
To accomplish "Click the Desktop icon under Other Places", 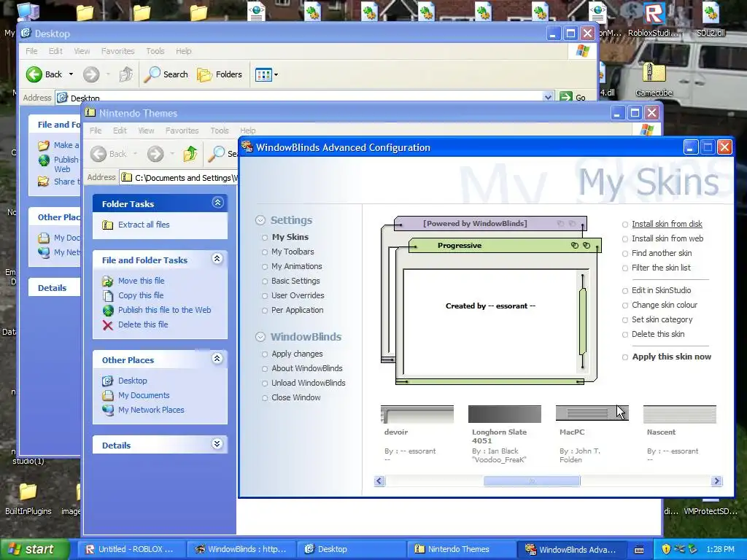I will [108, 381].
